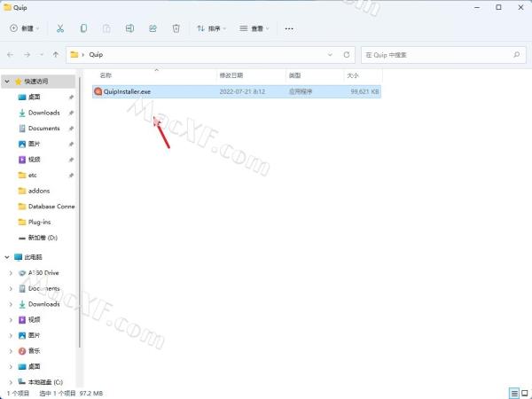Viewport: 532px width, 399px height.
Task: Open Videos under This PC
Action: pyautogui.click(x=34, y=319)
